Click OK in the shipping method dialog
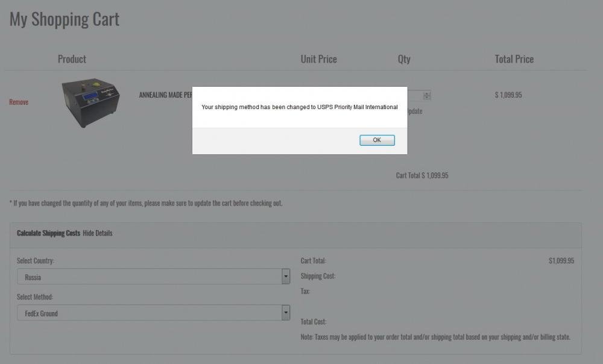Screen dimensions: 603x364 (377, 140)
